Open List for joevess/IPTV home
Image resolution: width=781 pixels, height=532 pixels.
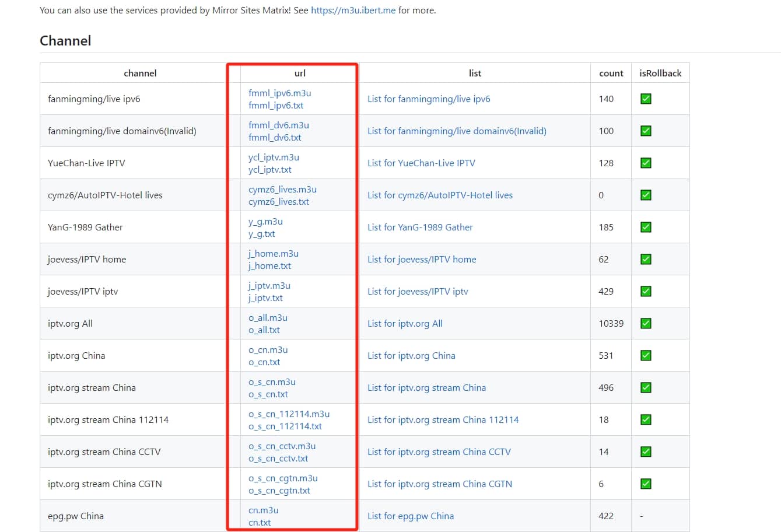pyautogui.click(x=422, y=259)
